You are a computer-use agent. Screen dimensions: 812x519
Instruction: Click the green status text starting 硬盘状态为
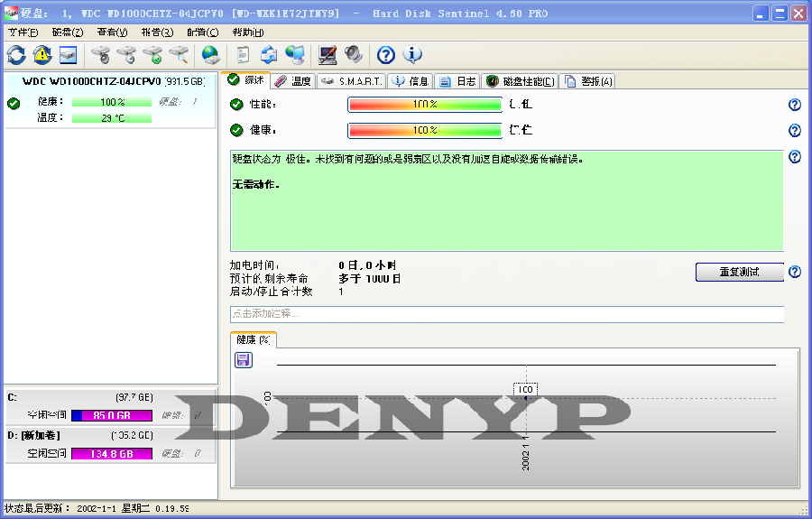[408, 160]
